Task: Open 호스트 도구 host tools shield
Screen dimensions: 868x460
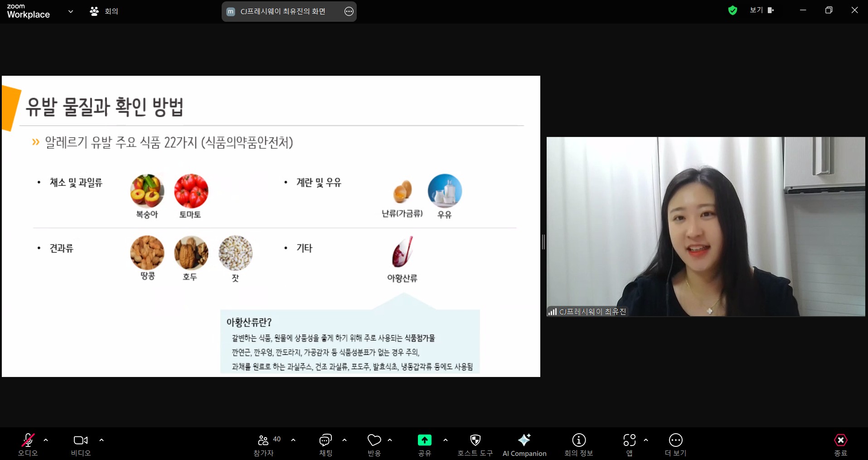Action: [x=475, y=445]
